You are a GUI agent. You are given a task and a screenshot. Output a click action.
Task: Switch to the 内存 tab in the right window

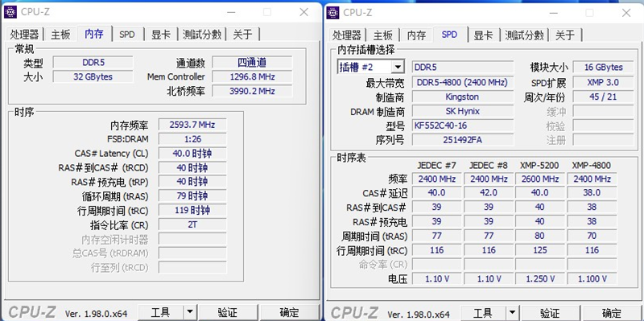(x=416, y=35)
